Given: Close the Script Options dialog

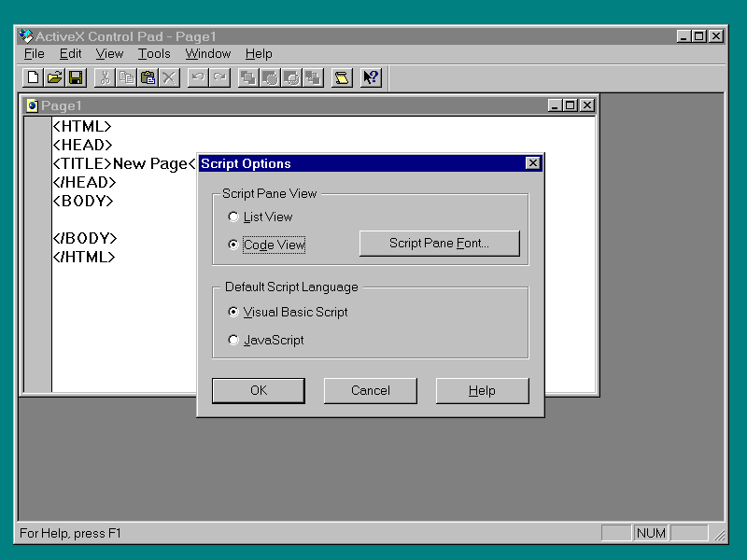Looking at the screenshot, I should 533,163.
